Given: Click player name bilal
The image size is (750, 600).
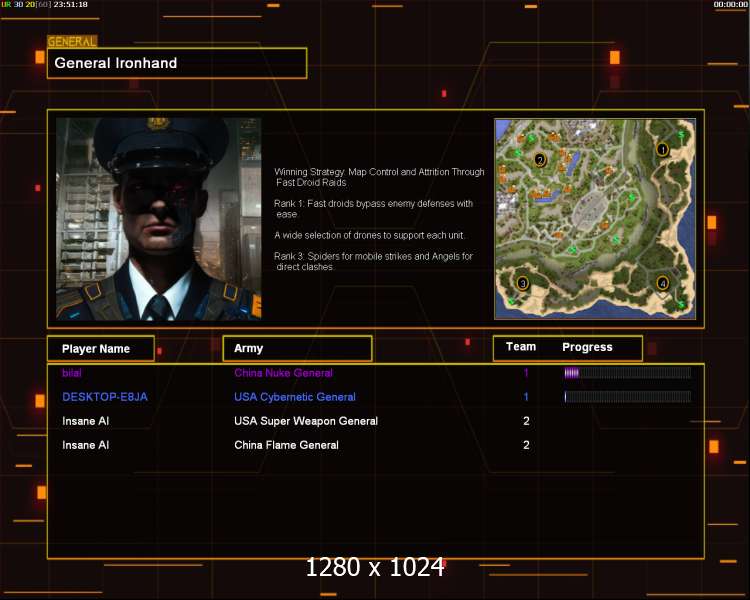Looking at the screenshot, I should click(x=72, y=373).
